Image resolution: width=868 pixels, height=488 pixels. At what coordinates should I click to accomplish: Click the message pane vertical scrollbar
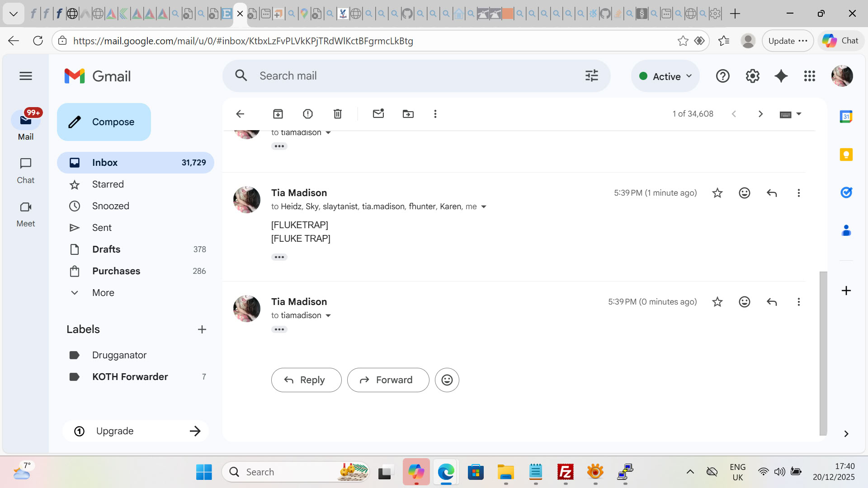pyautogui.click(x=823, y=352)
